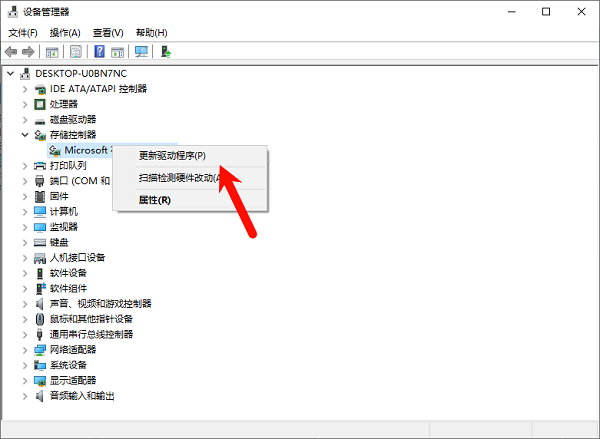Select the 通用串行总线控制器 tree label
This screenshot has width=600, height=439.
click(x=91, y=335)
